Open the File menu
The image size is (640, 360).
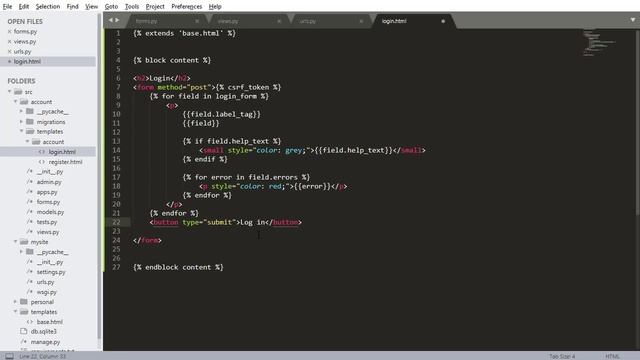[7, 7]
